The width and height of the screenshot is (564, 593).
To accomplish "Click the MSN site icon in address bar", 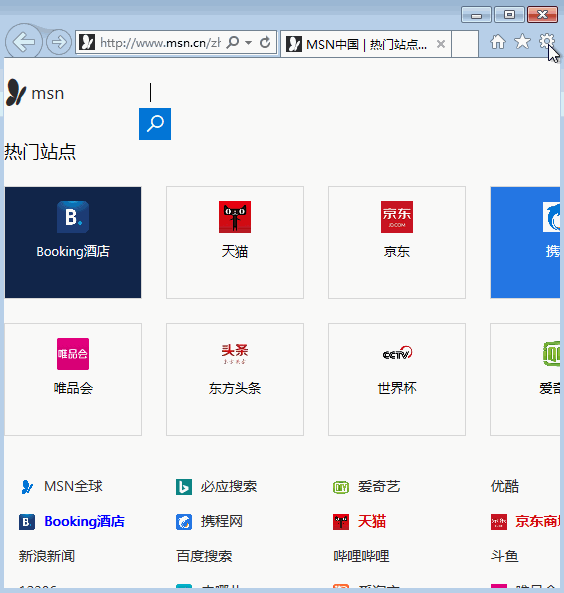I will coord(87,42).
